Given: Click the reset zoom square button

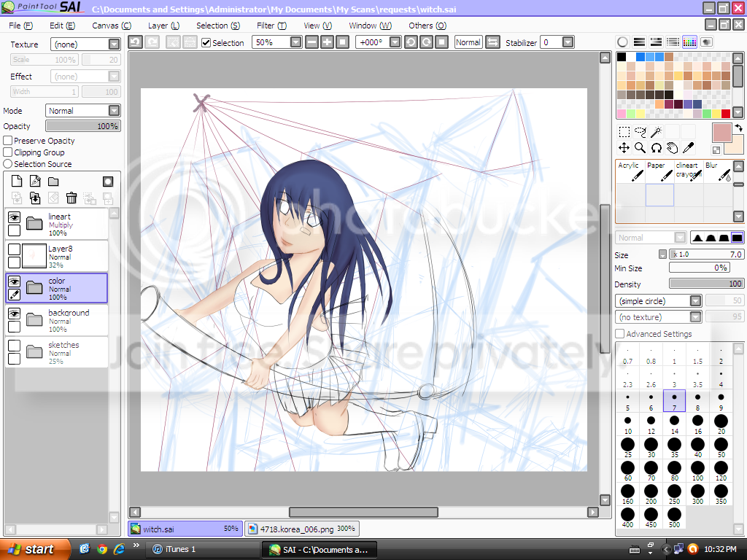Looking at the screenshot, I should pos(342,42).
